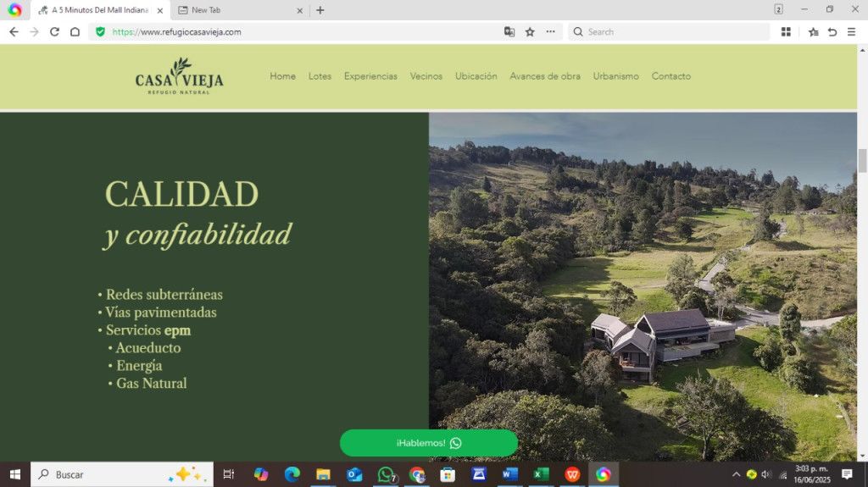The height and width of the screenshot is (487, 868).
Task: Click the 'Servicios epm' text
Action: (x=148, y=329)
